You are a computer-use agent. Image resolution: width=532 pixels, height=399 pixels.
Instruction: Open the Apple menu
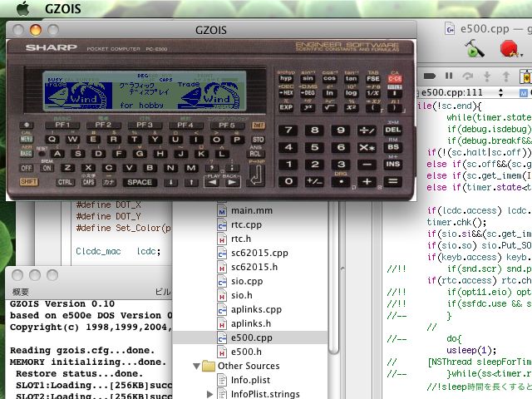click(22, 8)
